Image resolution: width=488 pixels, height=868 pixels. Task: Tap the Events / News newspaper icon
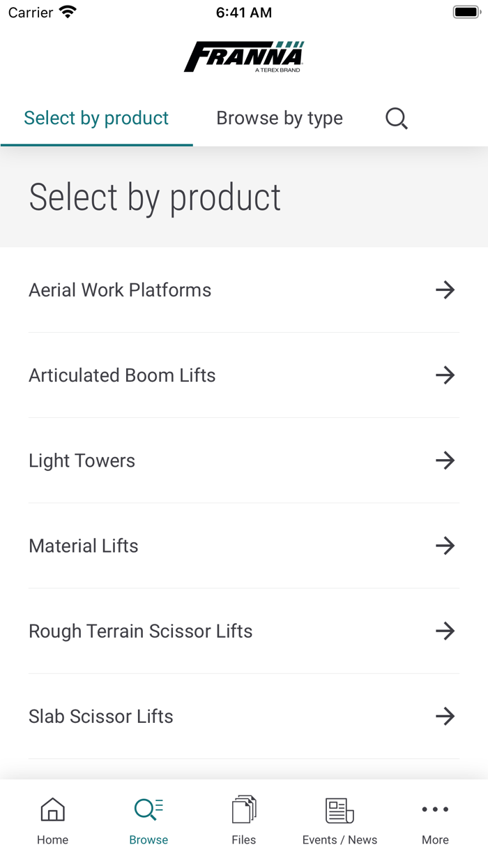(339, 809)
